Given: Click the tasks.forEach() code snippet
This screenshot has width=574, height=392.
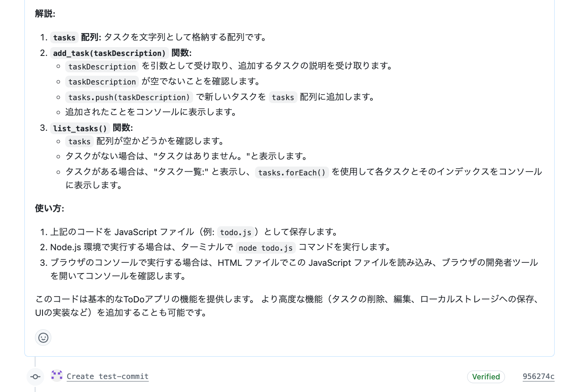Looking at the screenshot, I should 292,172.
